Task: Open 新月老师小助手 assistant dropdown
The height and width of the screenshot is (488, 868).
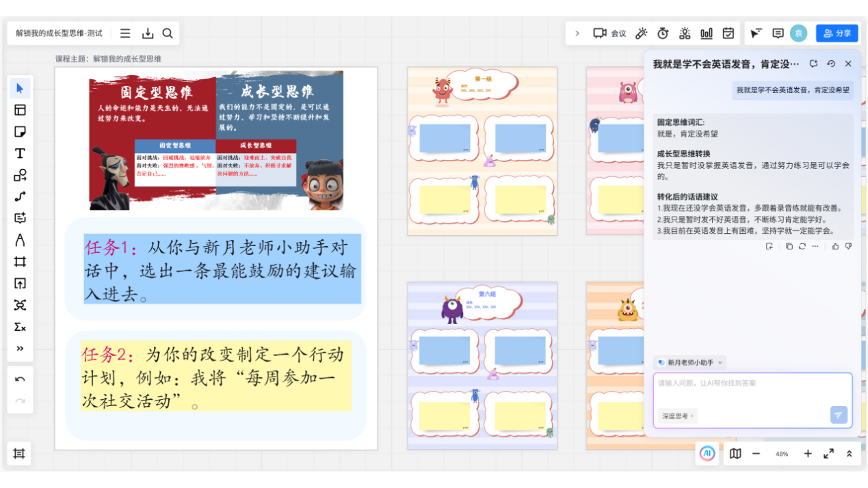Action: [x=689, y=362]
